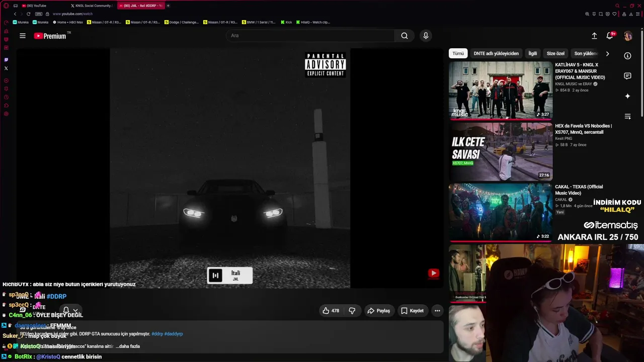Reload the current YouTube page
644x362 pixels.
click(28, 14)
